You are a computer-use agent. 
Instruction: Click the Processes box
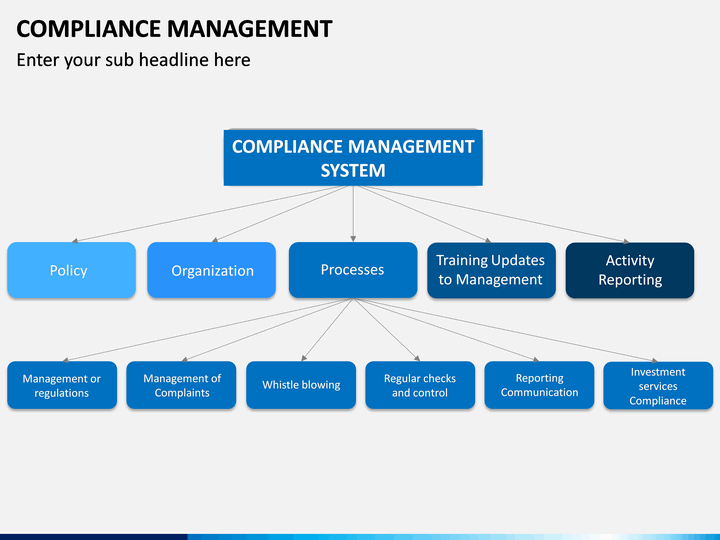click(353, 270)
